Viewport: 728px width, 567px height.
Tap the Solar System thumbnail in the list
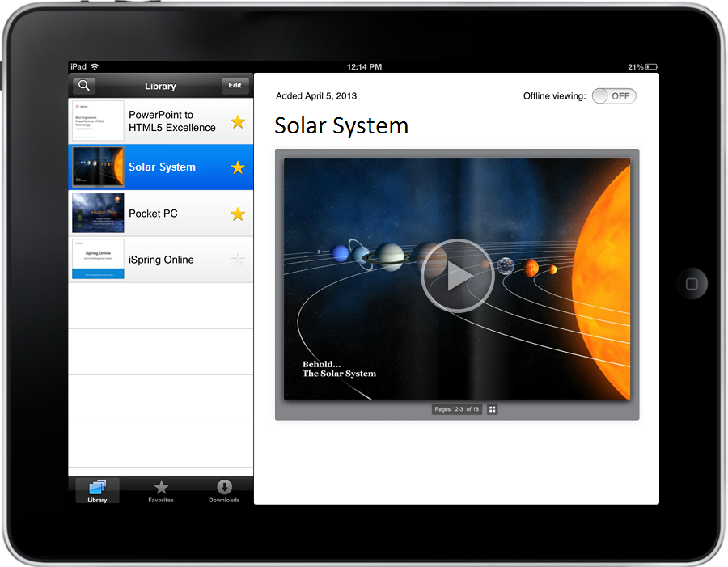[97, 167]
